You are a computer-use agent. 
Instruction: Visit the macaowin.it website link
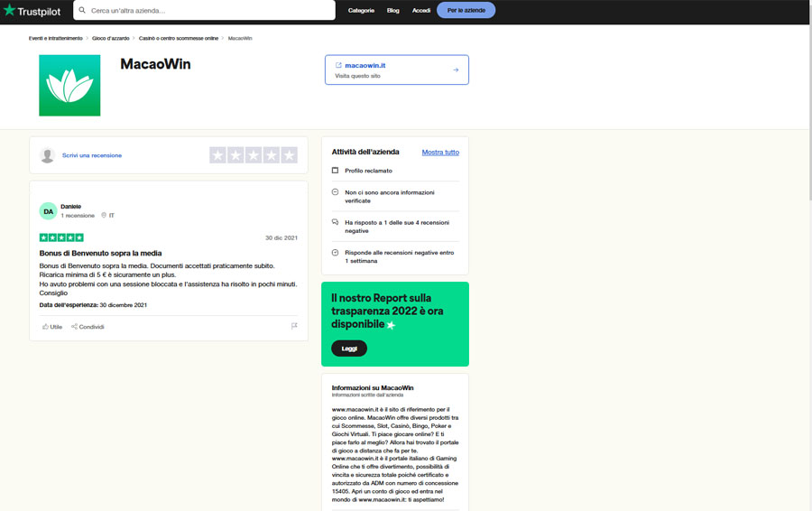(365, 65)
